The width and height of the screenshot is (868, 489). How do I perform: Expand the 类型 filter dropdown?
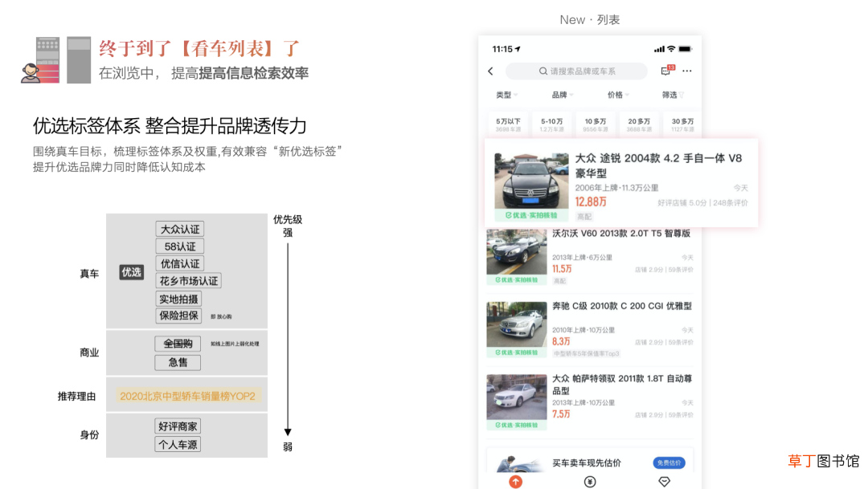(x=506, y=95)
